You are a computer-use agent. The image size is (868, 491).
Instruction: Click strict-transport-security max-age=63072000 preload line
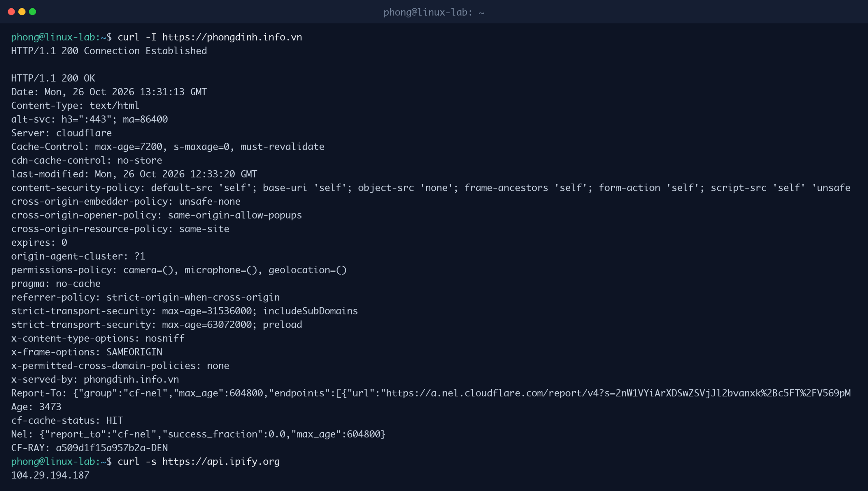[x=157, y=325]
